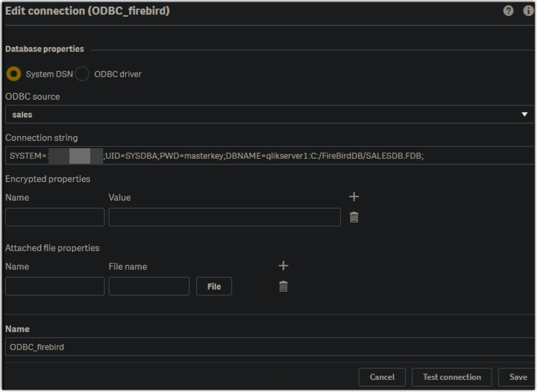
Task: Delete the encrypted property row
Action: [x=354, y=217]
